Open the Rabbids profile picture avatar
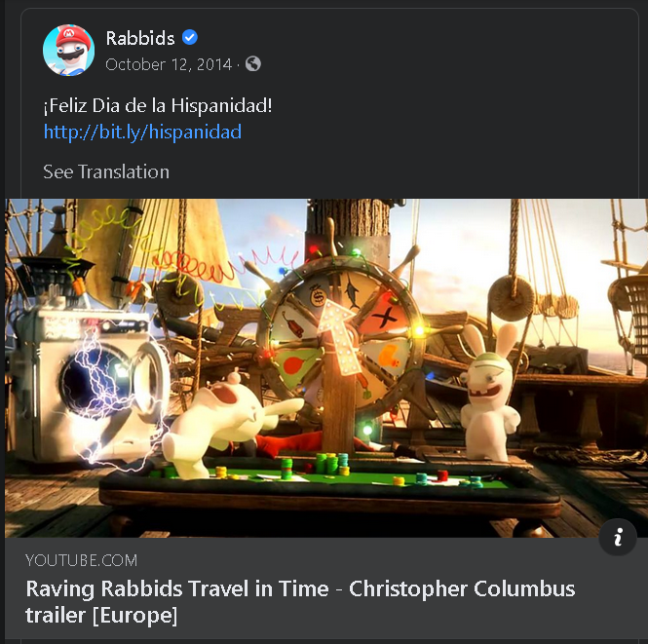 tap(68, 50)
